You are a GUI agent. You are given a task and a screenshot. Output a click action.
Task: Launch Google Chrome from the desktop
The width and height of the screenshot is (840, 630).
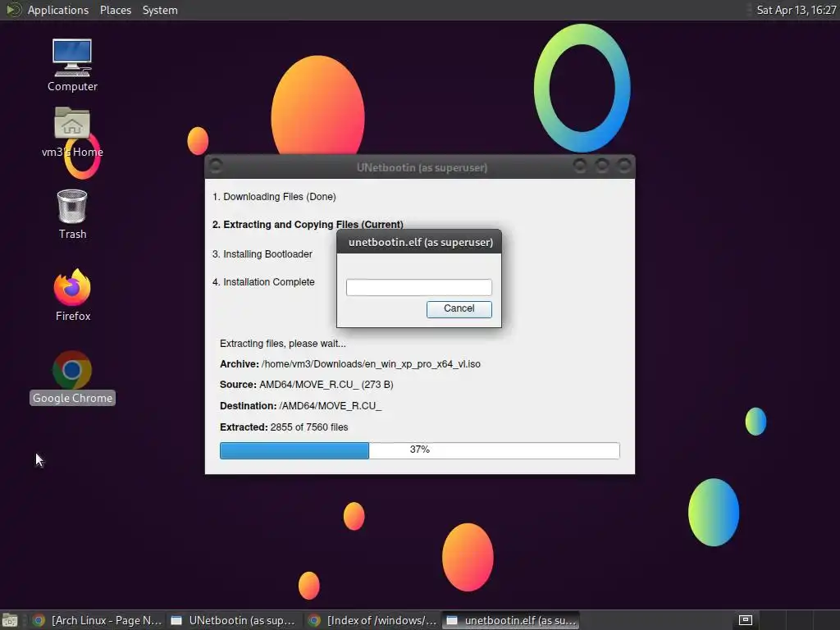[x=72, y=377]
